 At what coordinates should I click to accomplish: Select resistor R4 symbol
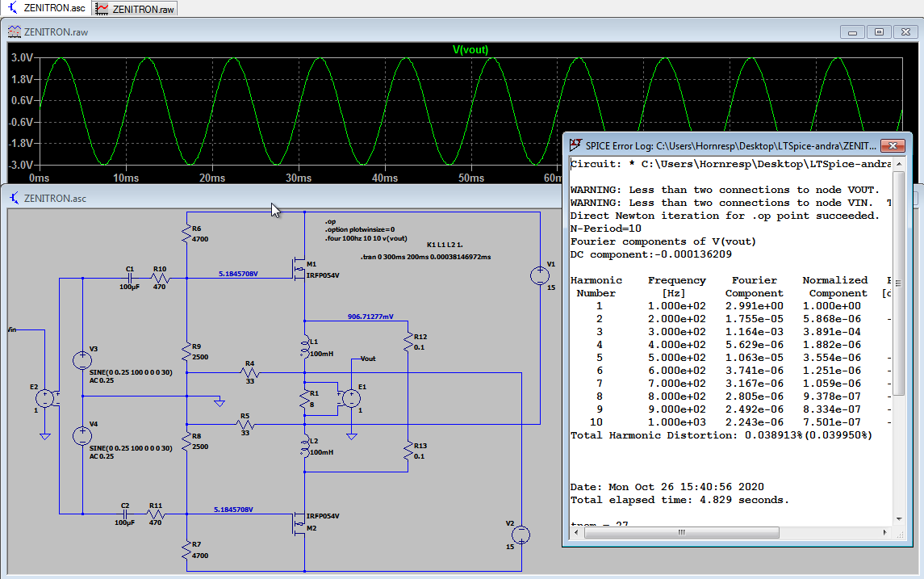[250, 372]
